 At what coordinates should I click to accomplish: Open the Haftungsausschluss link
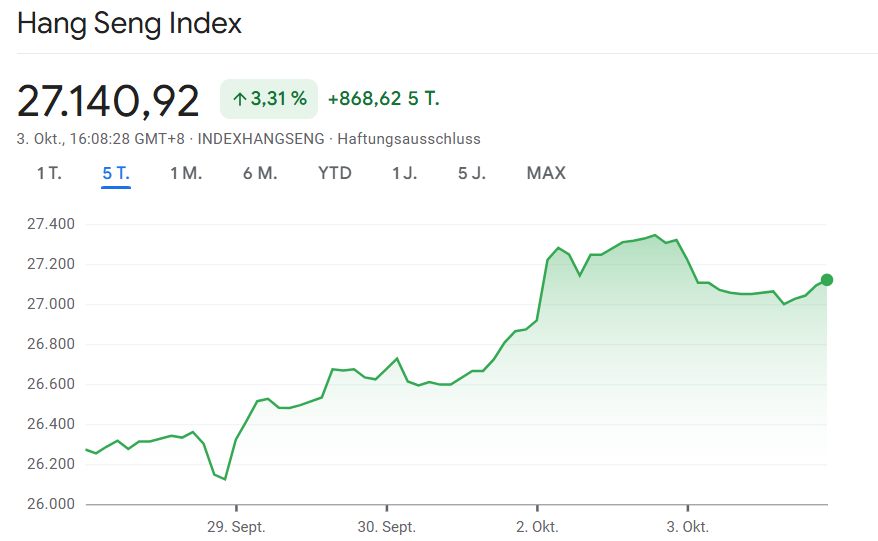[x=409, y=139]
